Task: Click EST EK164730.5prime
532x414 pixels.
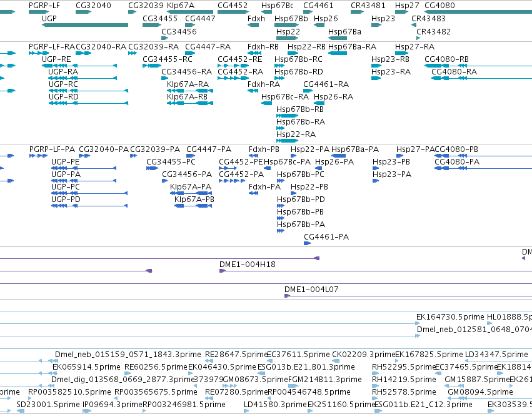Action: point(450,316)
